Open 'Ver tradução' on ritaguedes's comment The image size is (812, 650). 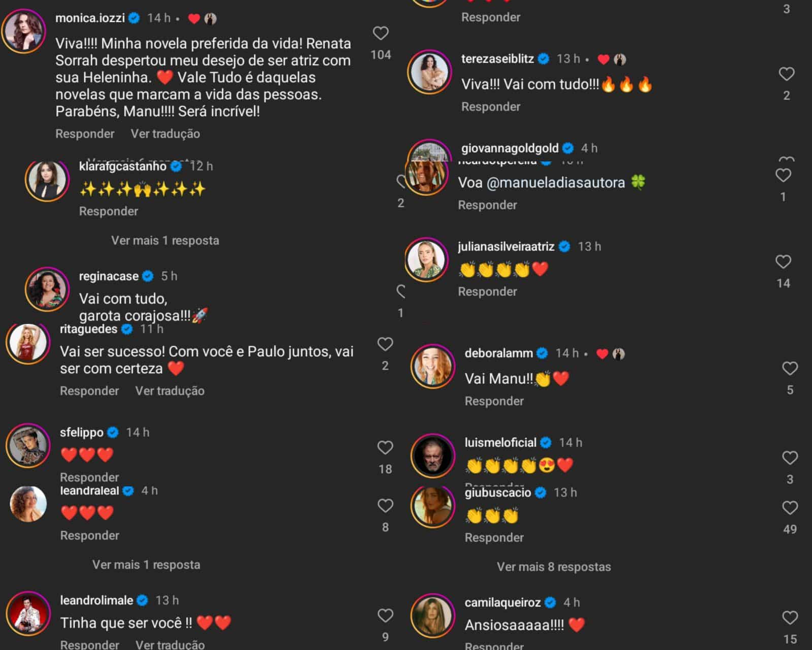(x=170, y=391)
